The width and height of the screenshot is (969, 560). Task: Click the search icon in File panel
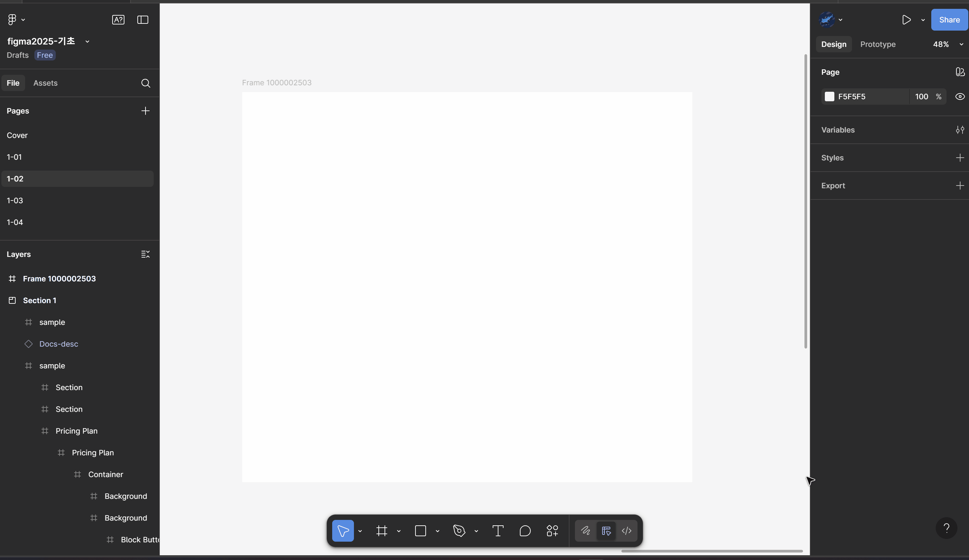point(146,83)
